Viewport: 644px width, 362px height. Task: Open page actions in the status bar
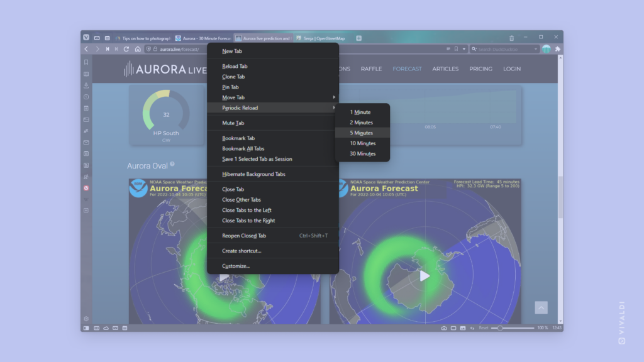[472, 328]
